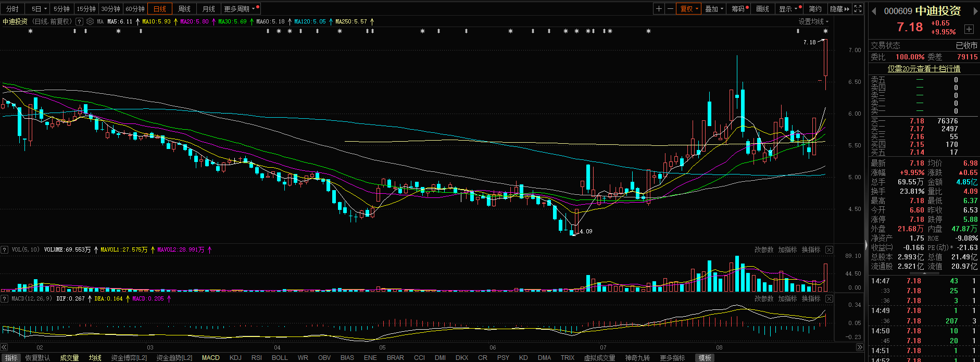This screenshot has height=362, width=980.
Task: Go to previous stock arrow
Action: pyautogui.click(x=874, y=11)
